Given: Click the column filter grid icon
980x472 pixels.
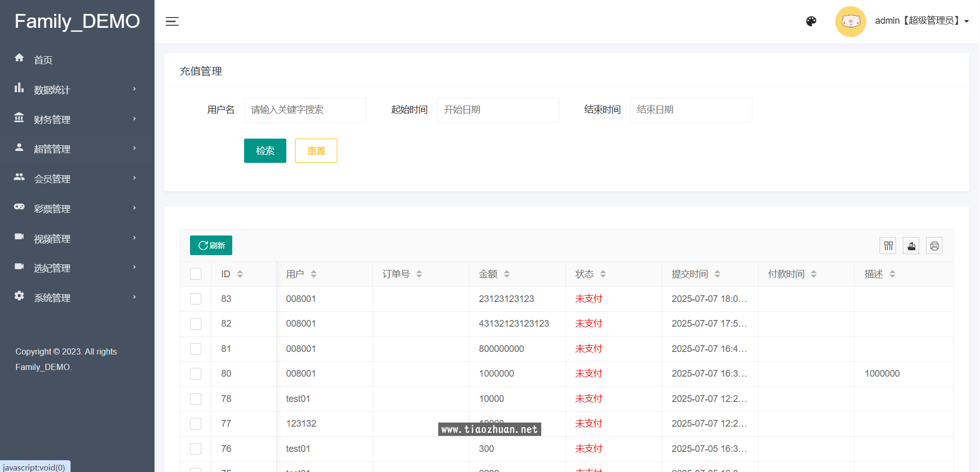Looking at the screenshot, I should pyautogui.click(x=888, y=246).
